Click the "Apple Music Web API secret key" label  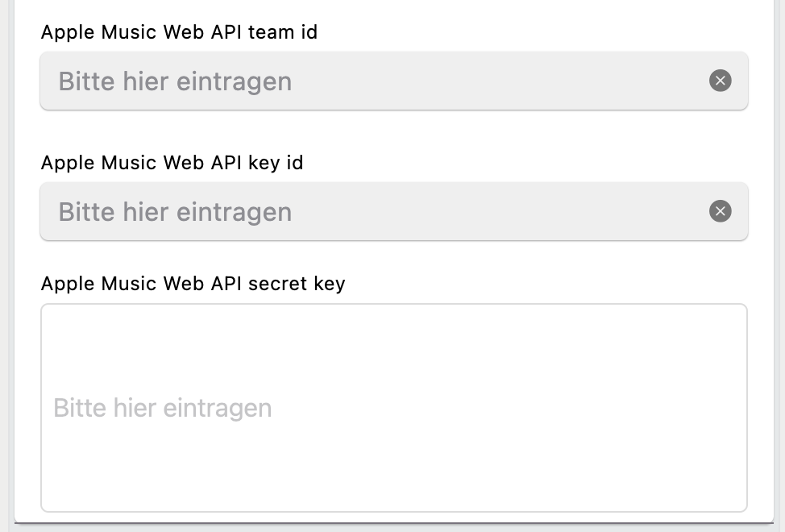click(x=193, y=284)
